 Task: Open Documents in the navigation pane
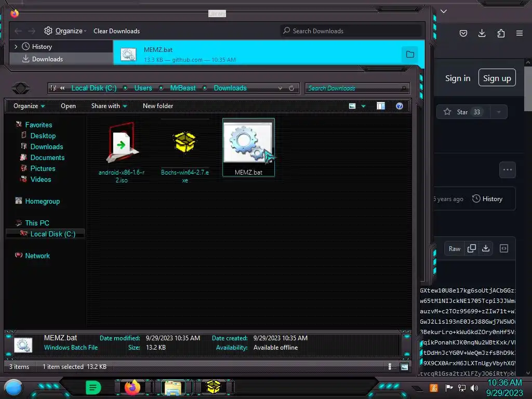click(x=47, y=157)
